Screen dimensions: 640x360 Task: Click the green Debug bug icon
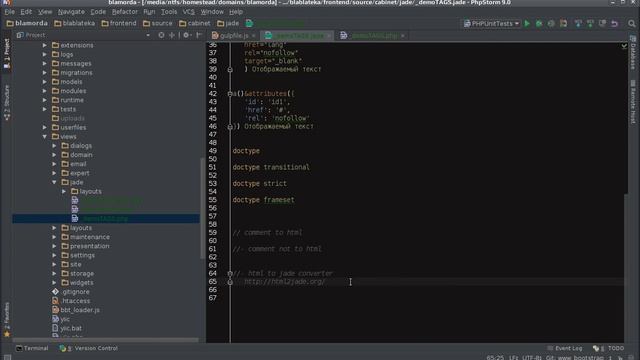tap(539, 24)
